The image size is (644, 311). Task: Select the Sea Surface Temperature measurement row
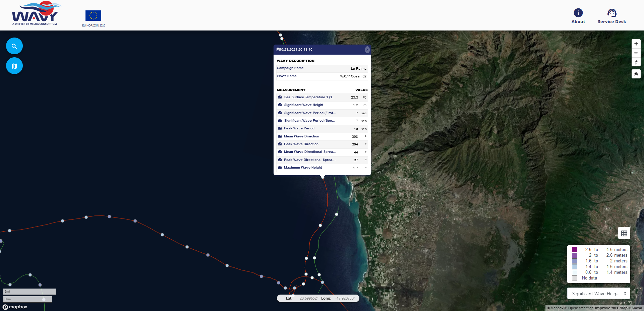309,97
